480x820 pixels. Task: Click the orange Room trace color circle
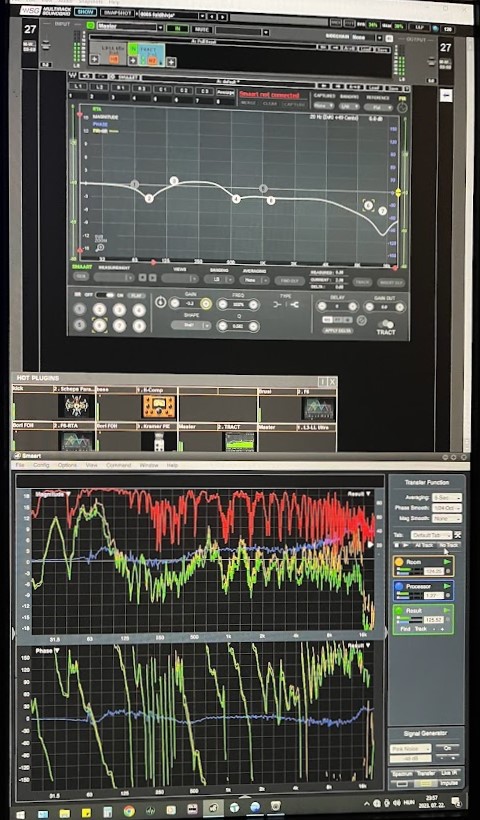400,562
